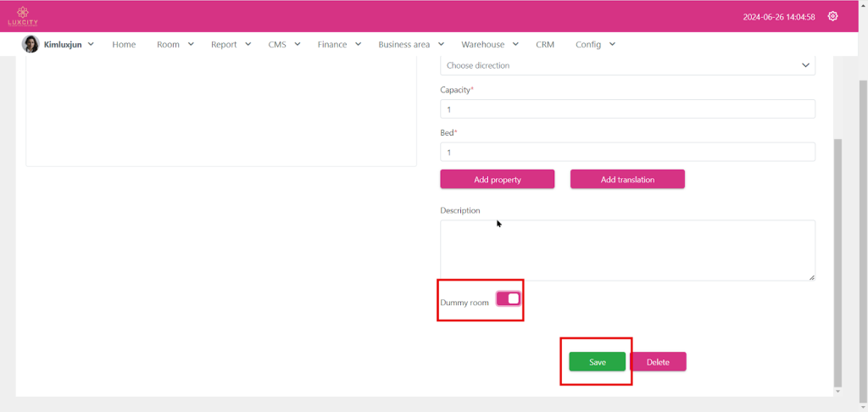868x412 pixels.
Task: Open the Choose direction dropdown
Action: tap(627, 65)
